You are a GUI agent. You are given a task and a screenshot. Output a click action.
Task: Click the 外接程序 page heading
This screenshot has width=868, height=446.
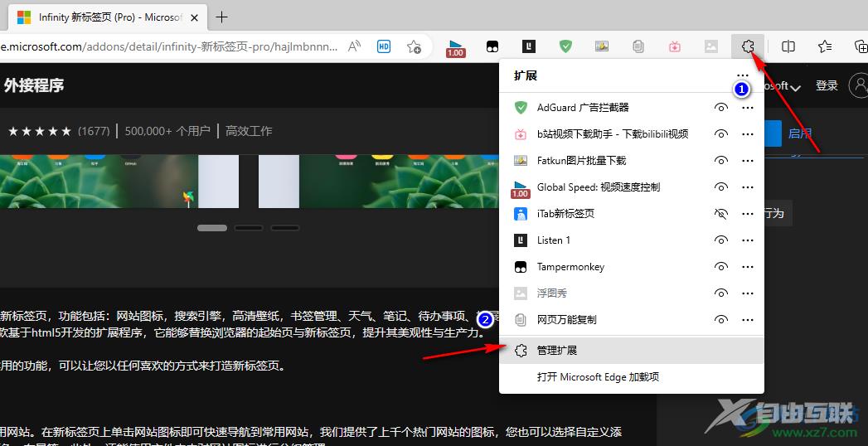[x=34, y=85]
